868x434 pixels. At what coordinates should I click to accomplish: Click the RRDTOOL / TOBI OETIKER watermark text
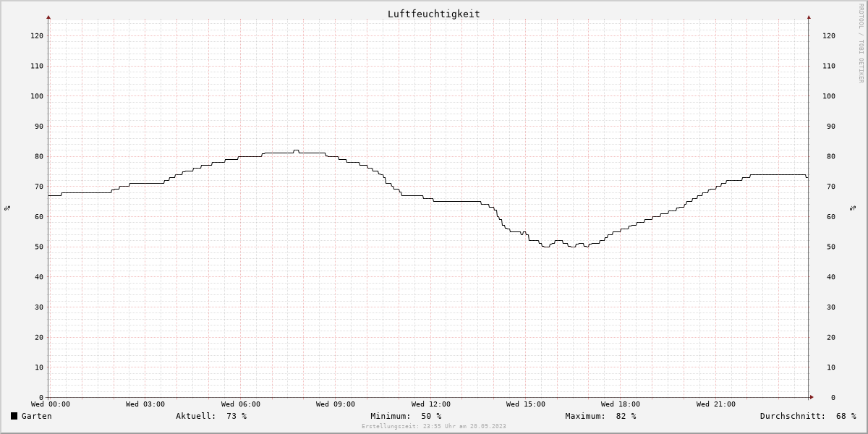pyautogui.click(x=861, y=43)
